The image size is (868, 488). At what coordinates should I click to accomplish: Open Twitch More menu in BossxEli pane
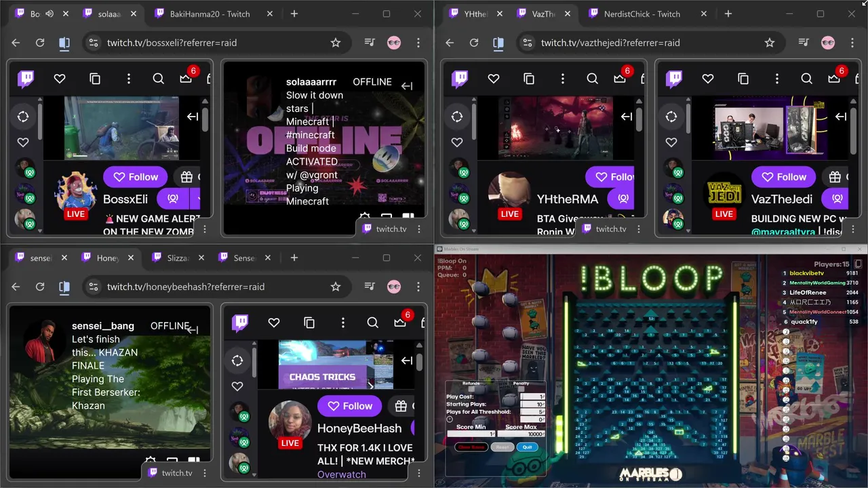point(129,79)
